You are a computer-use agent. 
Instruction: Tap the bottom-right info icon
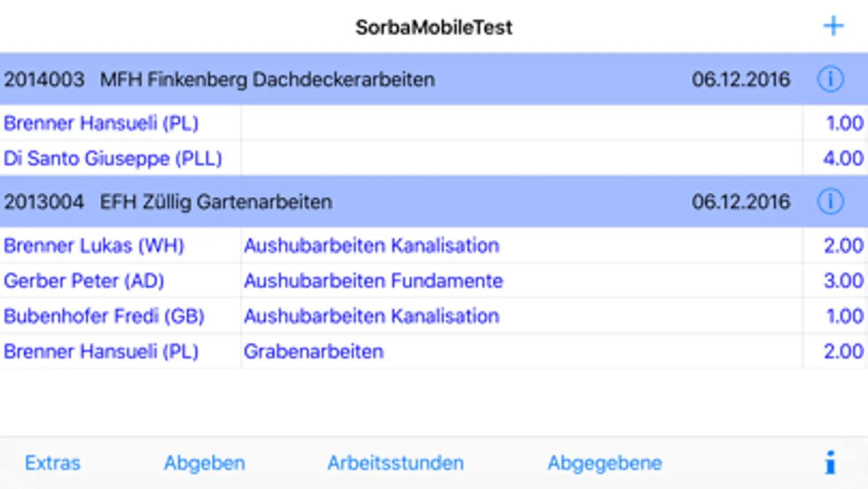[830, 463]
